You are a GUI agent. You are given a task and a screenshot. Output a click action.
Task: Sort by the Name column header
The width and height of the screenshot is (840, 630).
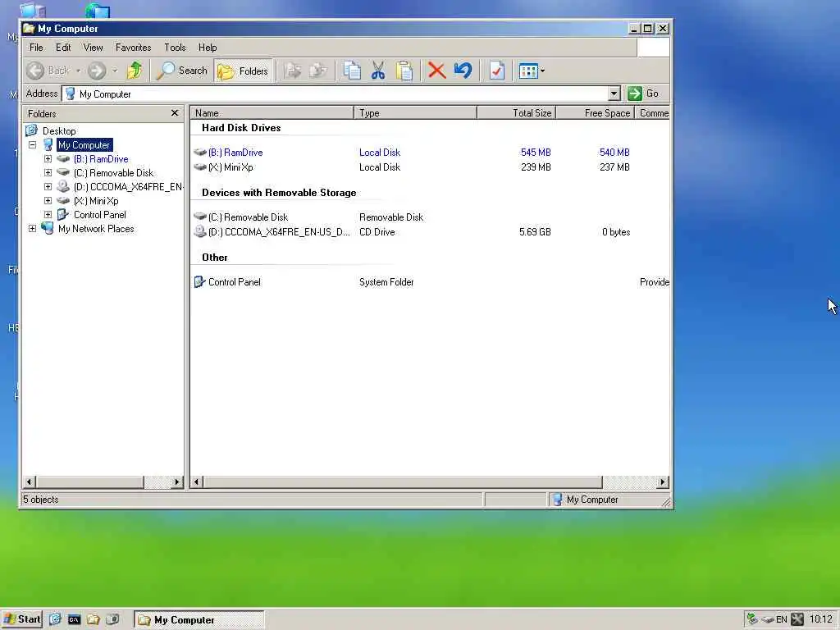pyautogui.click(x=272, y=113)
